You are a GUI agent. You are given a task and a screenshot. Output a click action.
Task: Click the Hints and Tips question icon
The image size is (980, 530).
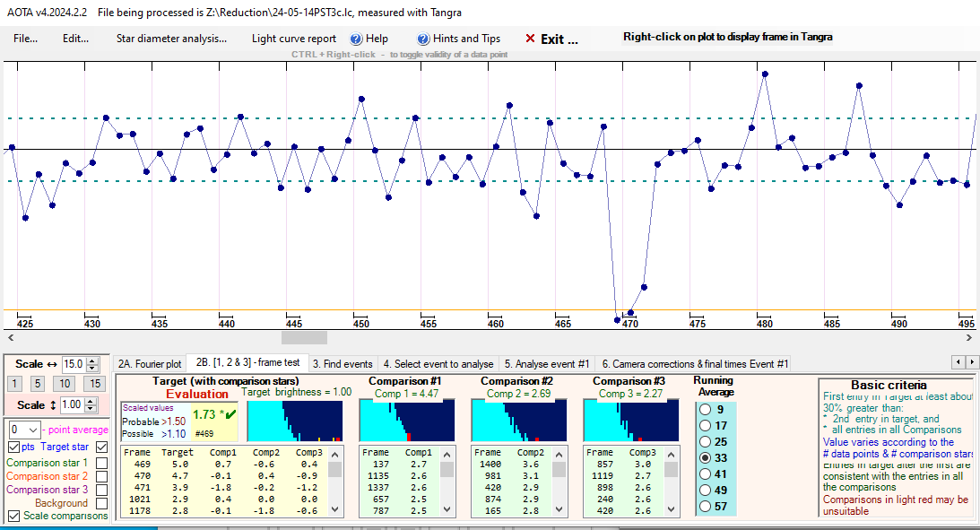[x=423, y=39]
